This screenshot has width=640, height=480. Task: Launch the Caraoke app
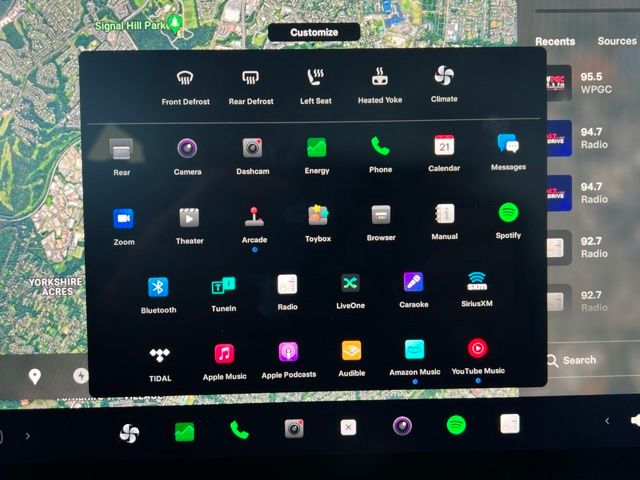413,283
